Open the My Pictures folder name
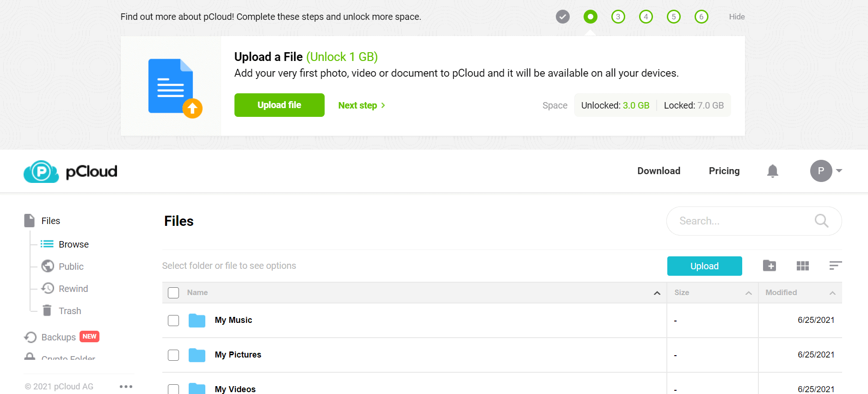This screenshot has height=394, width=868. (238, 355)
